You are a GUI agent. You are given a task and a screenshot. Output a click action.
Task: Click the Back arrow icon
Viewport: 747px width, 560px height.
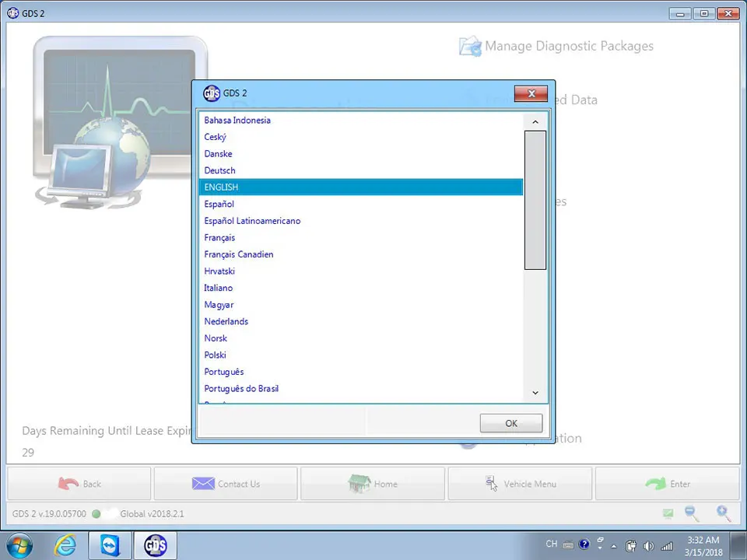tap(68, 484)
